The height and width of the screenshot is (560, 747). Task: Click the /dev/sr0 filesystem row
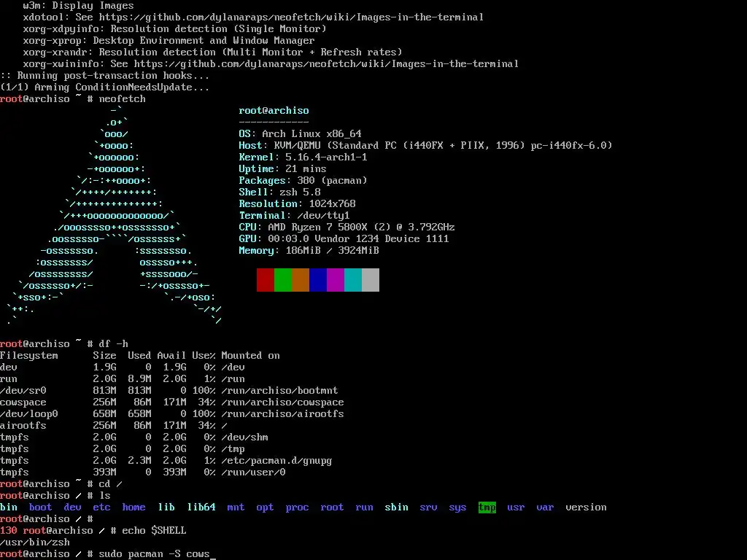pos(169,391)
